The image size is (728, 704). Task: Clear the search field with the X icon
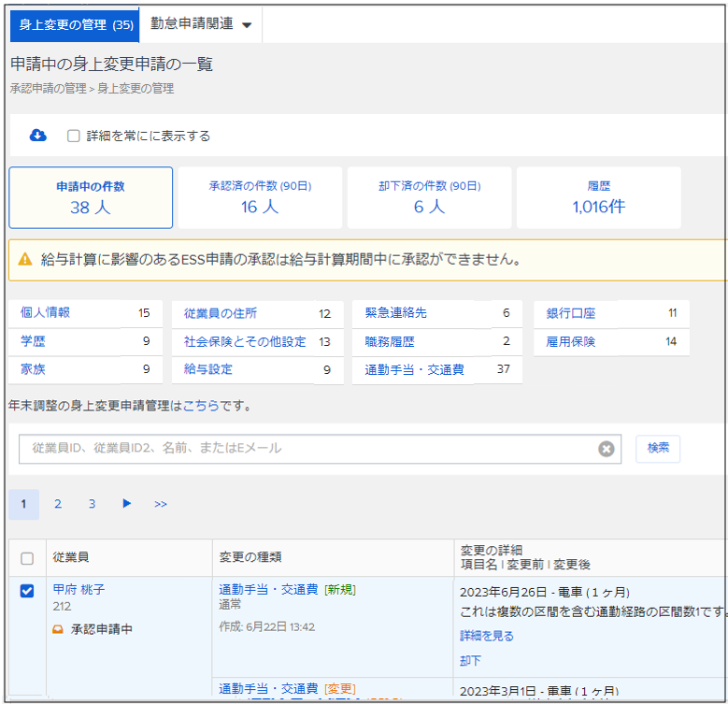coord(606,449)
